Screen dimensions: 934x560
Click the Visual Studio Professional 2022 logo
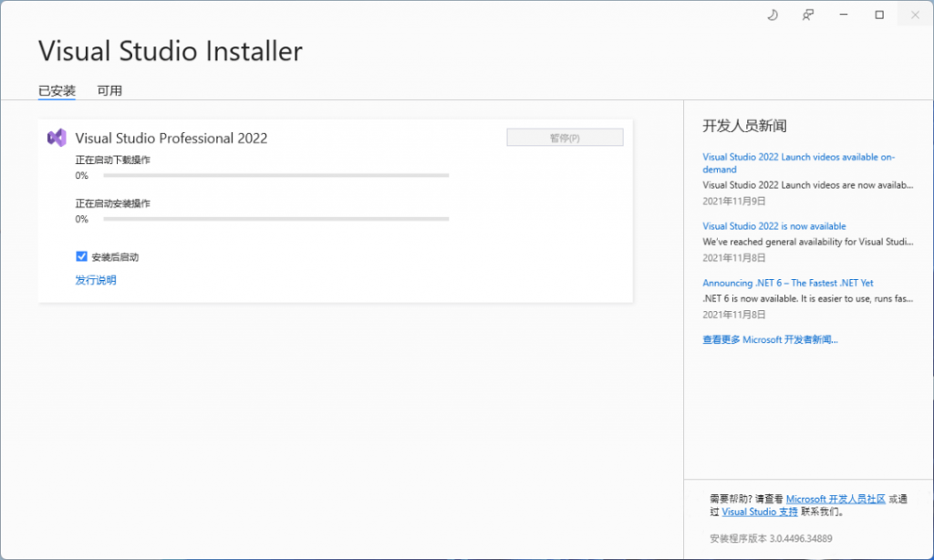tap(57, 138)
